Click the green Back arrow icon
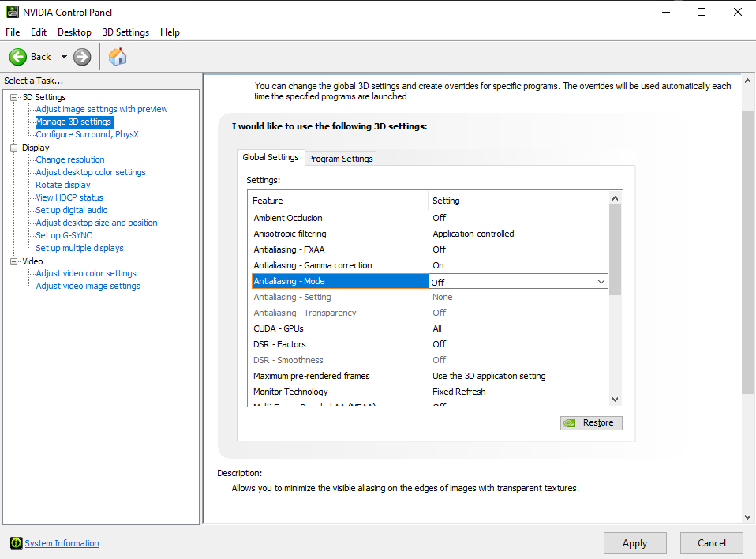 18,57
